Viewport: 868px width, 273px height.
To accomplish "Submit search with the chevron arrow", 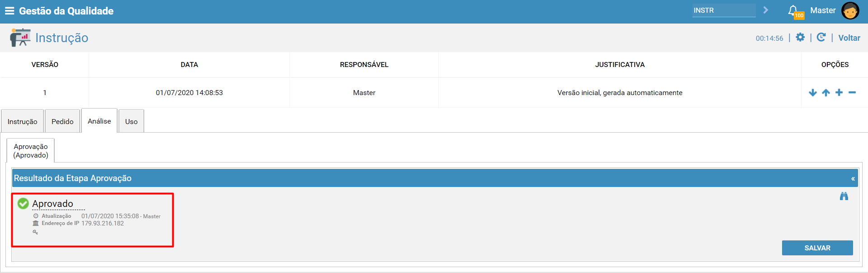I will pos(766,10).
